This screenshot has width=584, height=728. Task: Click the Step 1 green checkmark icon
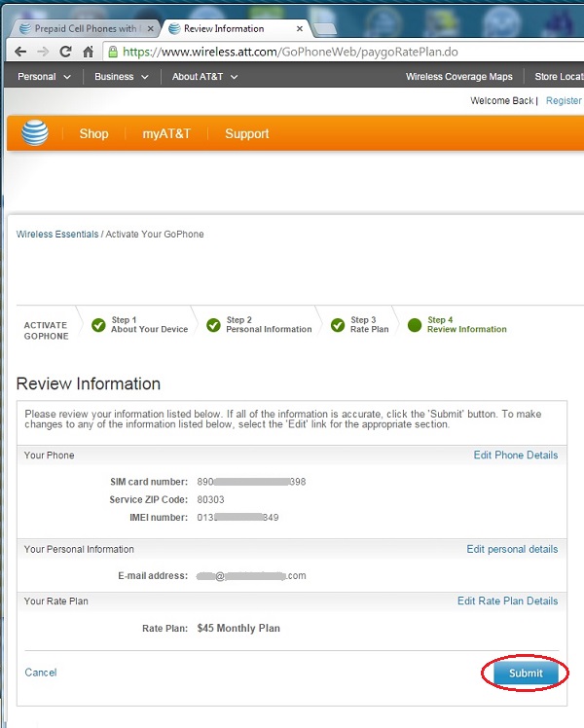(x=98, y=325)
